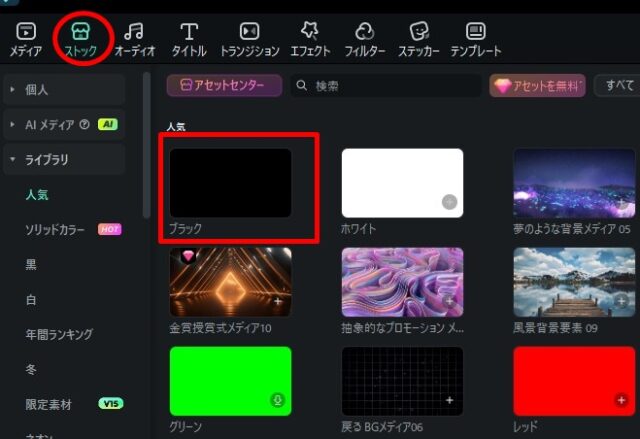Click the アセットを無料 promo button
Viewport: 640px width, 439px height.
click(538, 86)
